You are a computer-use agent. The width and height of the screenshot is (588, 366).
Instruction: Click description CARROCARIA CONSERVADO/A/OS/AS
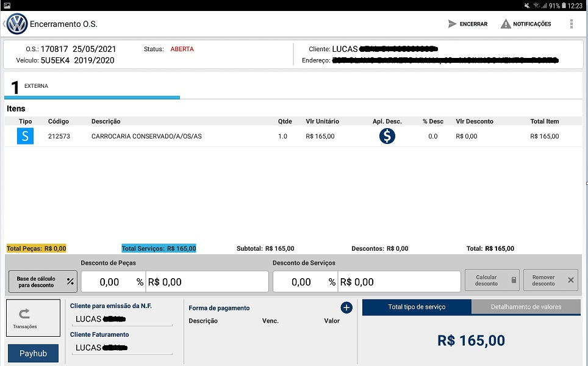[146, 136]
